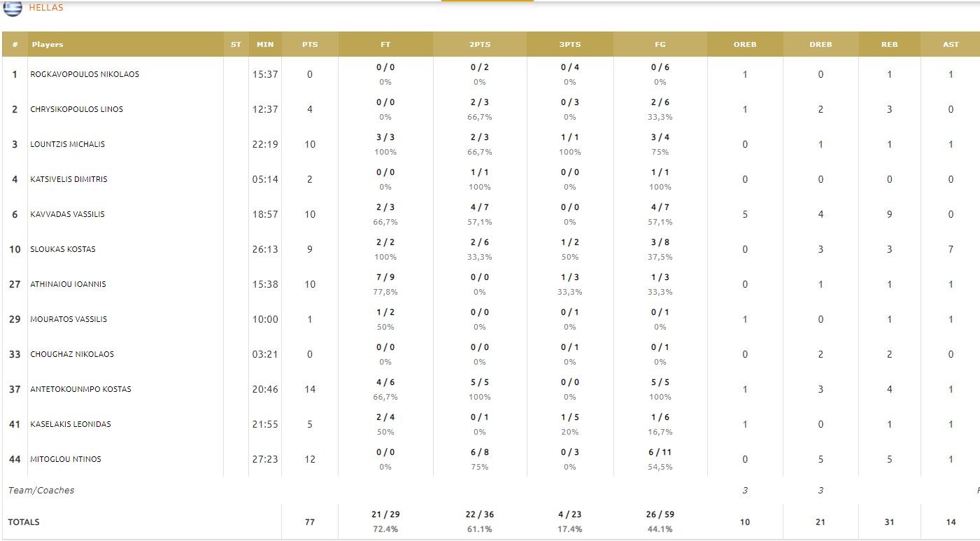Click on Kavvadas Vassilis name
Image resolution: width=980 pixels, height=541 pixels.
pyautogui.click(x=67, y=214)
